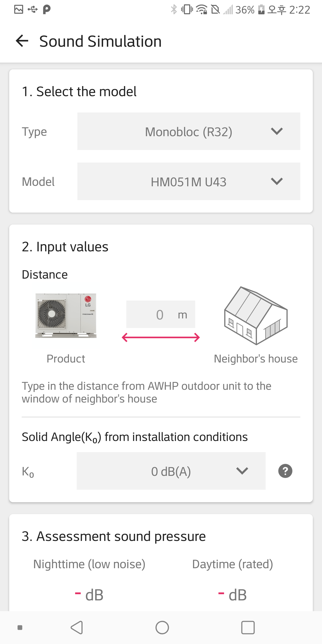Viewport: 322px width, 644px height.
Task: Tap the Wi-Fi status bar icon
Action: pyautogui.click(x=201, y=10)
